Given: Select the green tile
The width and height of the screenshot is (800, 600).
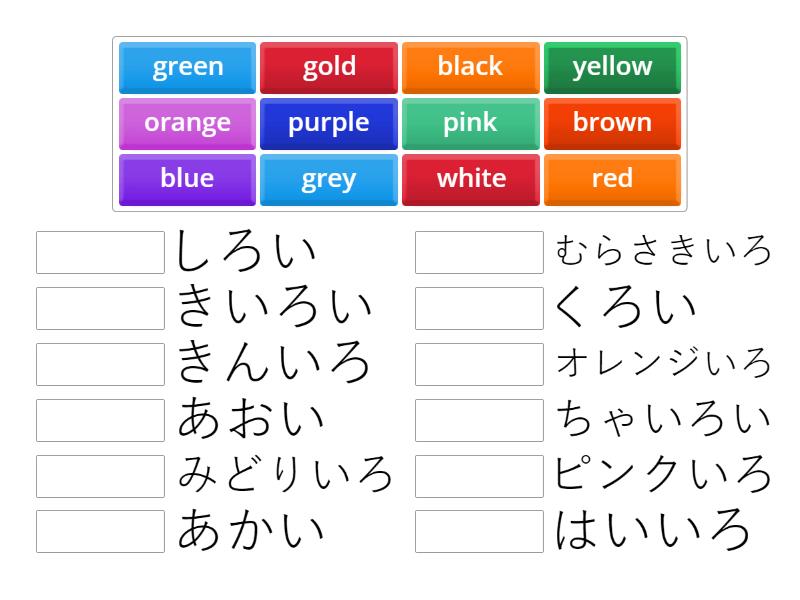Looking at the screenshot, I should [x=186, y=67].
